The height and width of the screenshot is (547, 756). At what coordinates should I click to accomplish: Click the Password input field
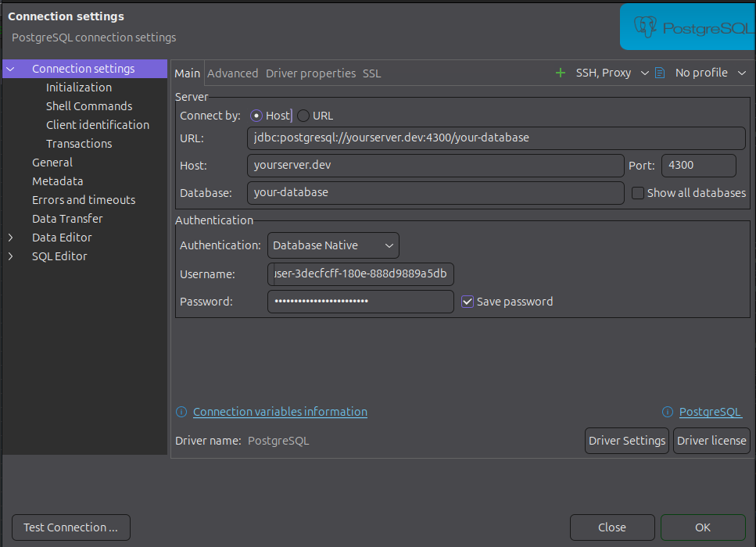(x=360, y=302)
